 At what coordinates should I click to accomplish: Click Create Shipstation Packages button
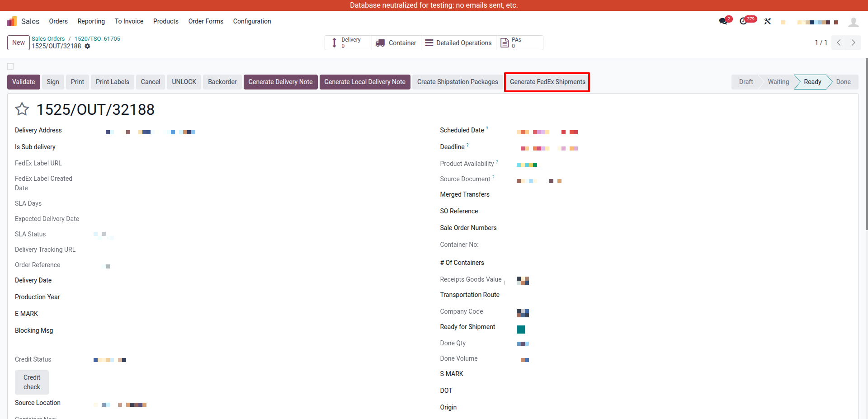point(458,82)
